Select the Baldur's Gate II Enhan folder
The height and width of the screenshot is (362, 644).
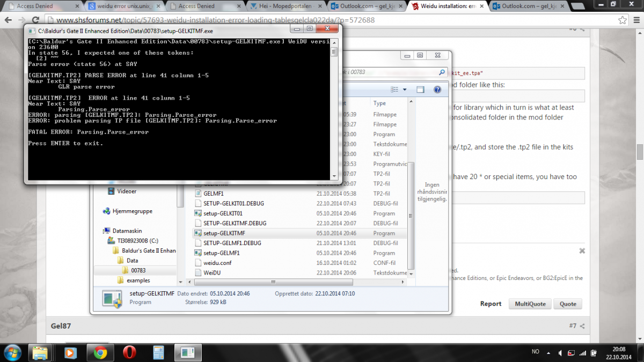144,250
